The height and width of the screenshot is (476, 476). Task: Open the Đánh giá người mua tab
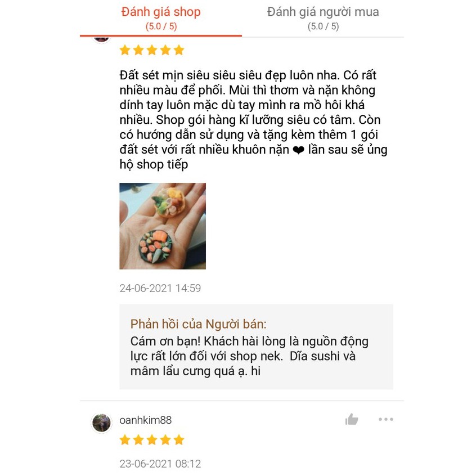click(x=323, y=19)
